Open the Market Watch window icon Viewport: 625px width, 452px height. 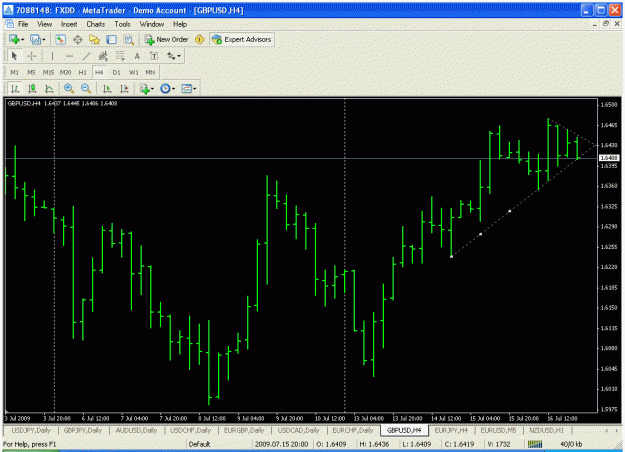60,39
